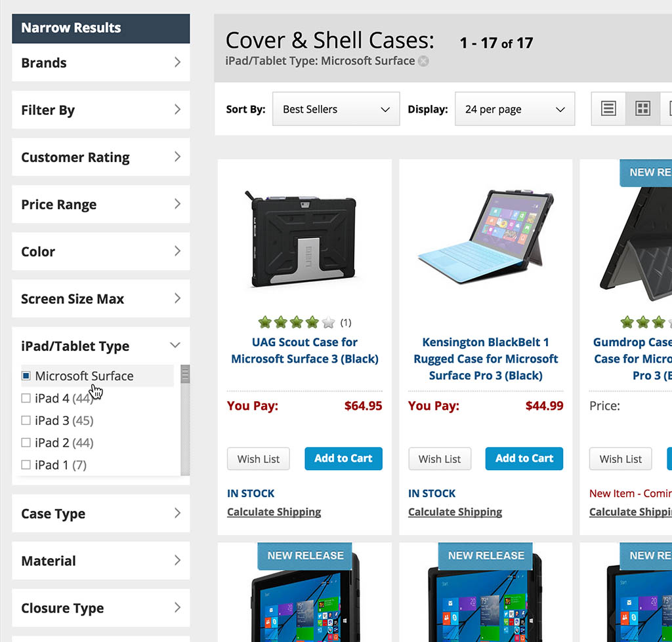672x642 pixels.
Task: Remove the Microsoft Surface filter tag
Action: click(423, 61)
